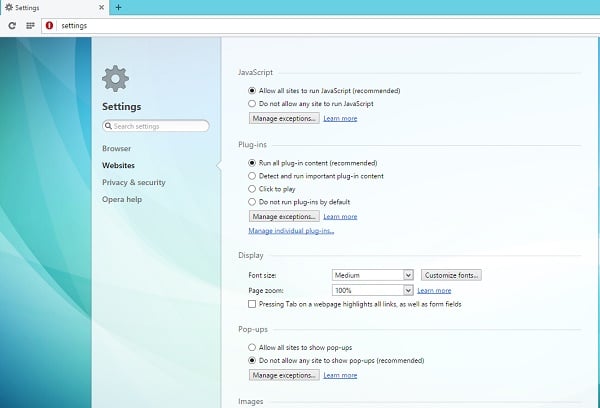Click the red Opera badge icon
Image resolution: width=600 pixels, height=408 pixels.
coord(49,26)
